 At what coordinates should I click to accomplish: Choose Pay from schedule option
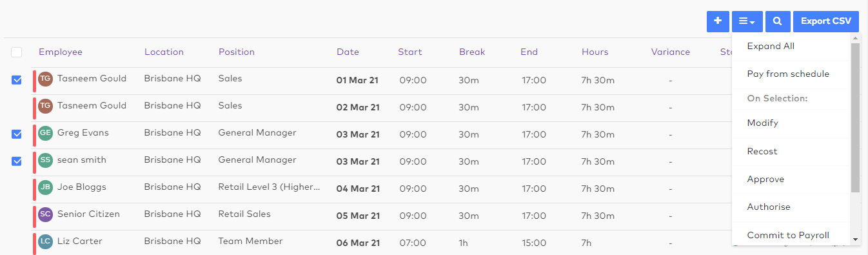click(x=788, y=74)
